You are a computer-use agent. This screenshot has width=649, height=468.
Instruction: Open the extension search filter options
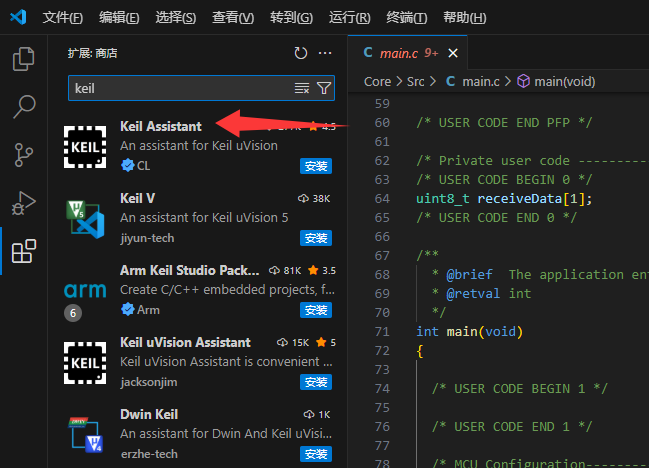pos(324,88)
